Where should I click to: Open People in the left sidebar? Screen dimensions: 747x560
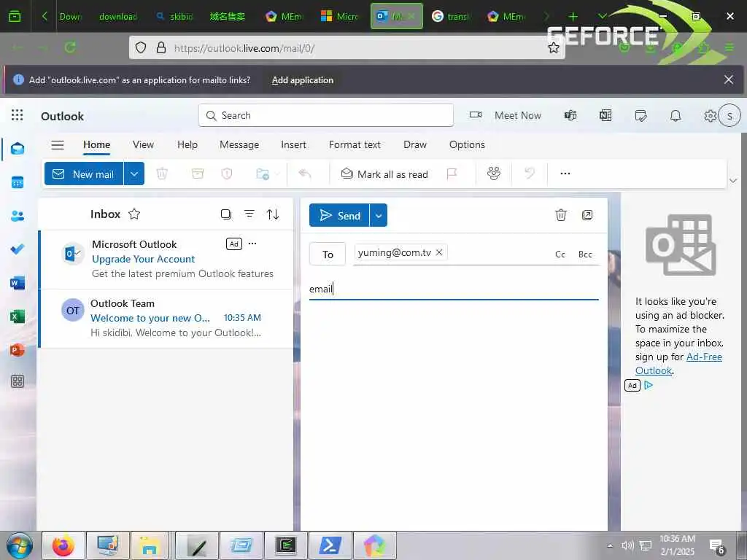18,216
